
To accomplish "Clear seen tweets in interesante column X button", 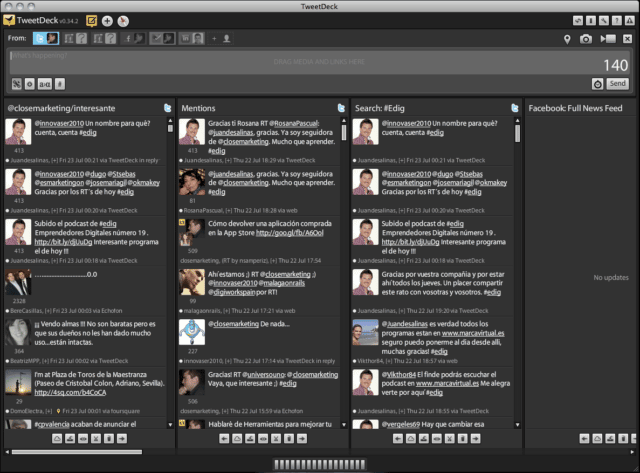I will [96, 439].
